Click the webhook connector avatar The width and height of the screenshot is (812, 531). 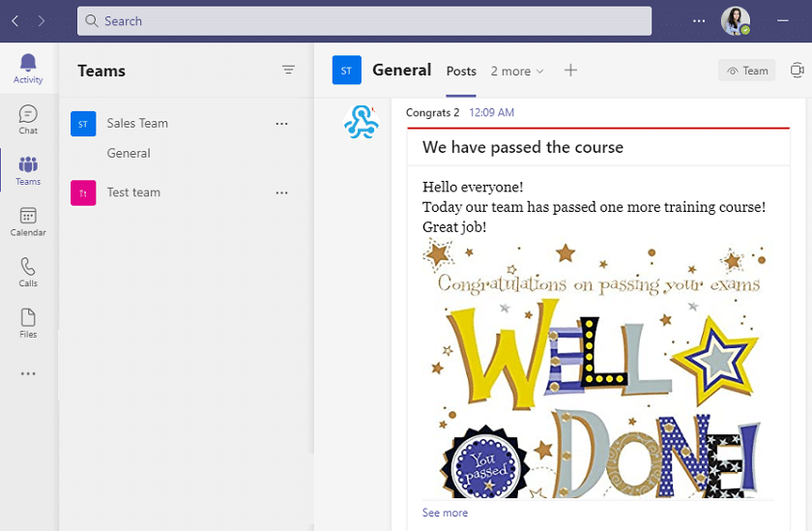[361, 122]
